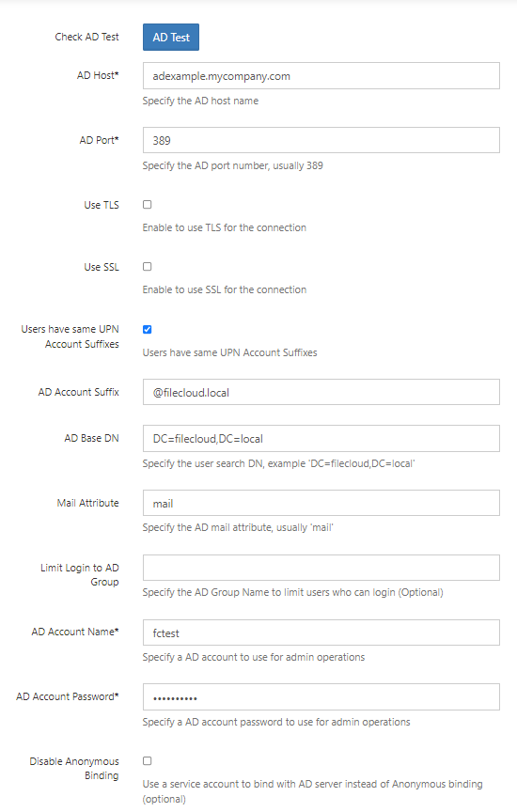Select the AD Account Name field containing fctest
Image resolution: width=517 pixels, height=812 pixels.
(321, 632)
